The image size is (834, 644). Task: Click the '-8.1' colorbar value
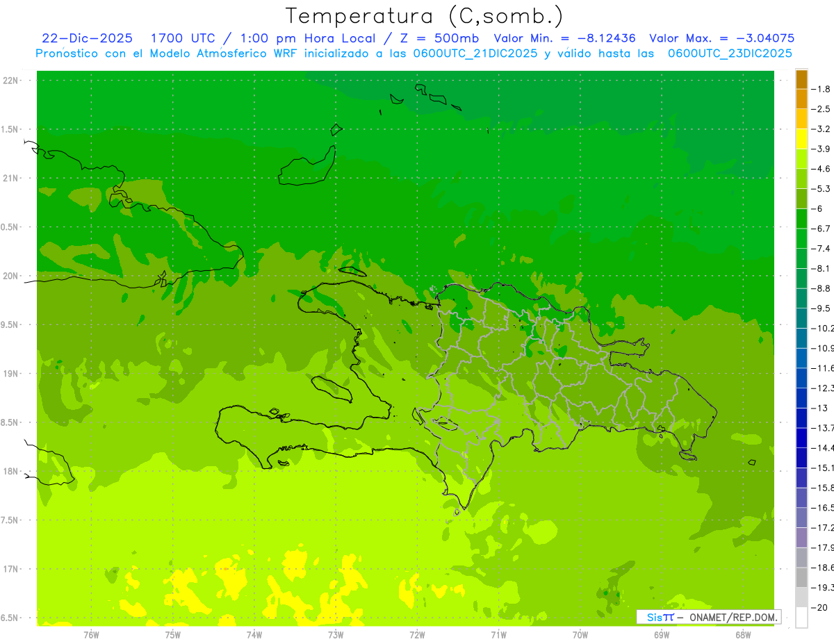[821, 268]
